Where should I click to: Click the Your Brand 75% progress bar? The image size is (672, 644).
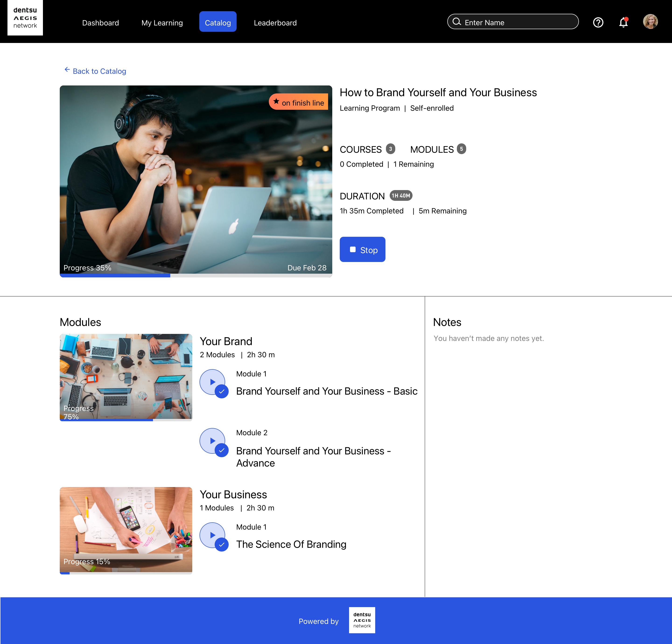point(126,420)
